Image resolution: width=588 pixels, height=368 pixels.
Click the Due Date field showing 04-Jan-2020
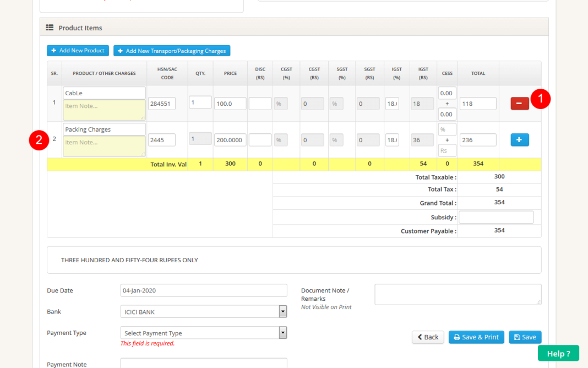(x=203, y=290)
